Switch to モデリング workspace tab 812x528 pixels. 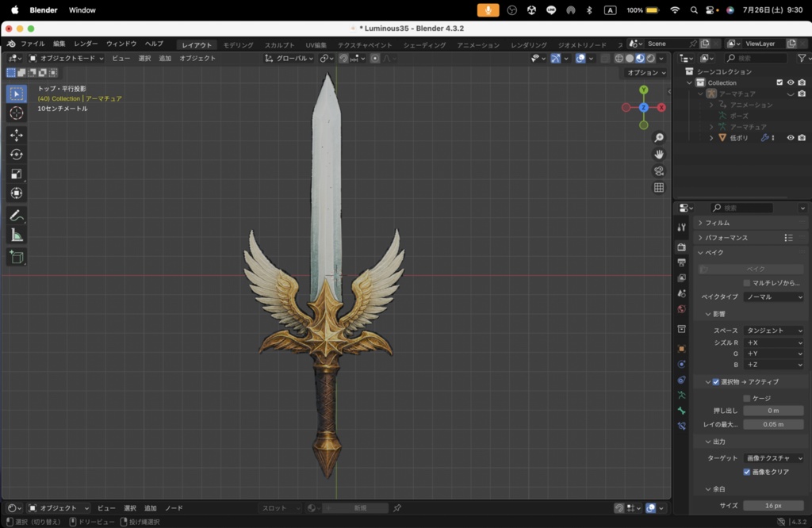pyautogui.click(x=238, y=45)
